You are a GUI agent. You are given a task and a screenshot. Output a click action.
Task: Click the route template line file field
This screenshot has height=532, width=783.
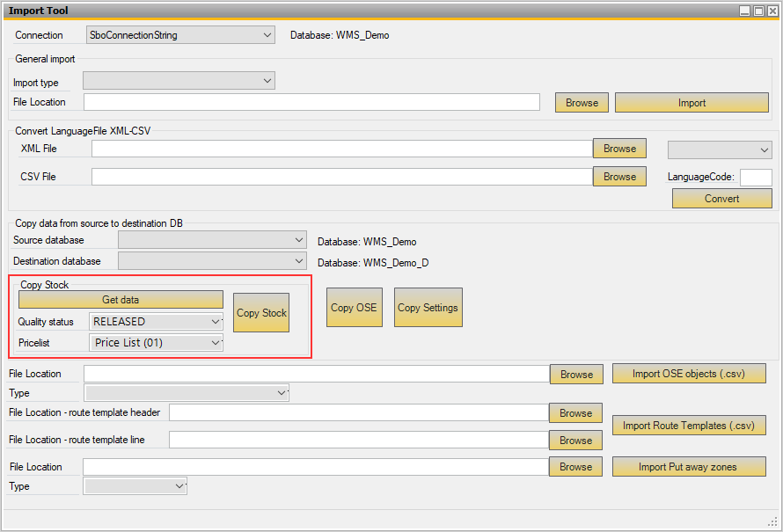359,440
